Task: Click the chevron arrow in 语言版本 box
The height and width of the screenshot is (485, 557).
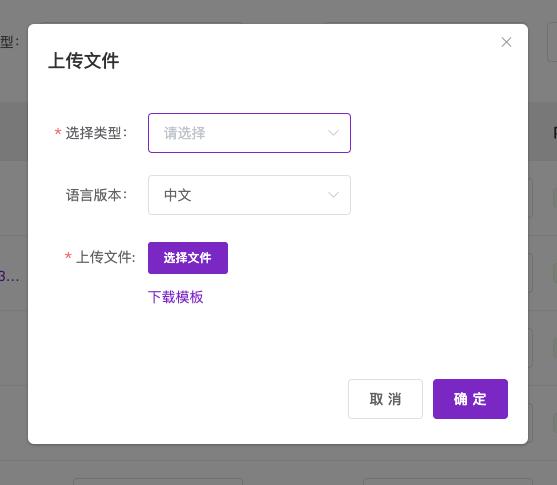Action: [x=333, y=195]
